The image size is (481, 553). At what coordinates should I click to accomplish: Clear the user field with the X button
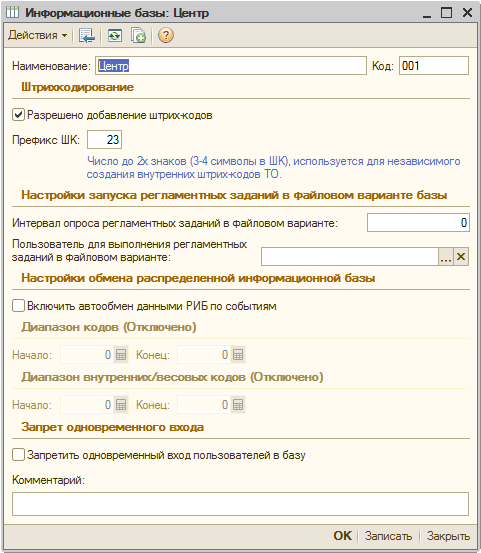coord(461,256)
